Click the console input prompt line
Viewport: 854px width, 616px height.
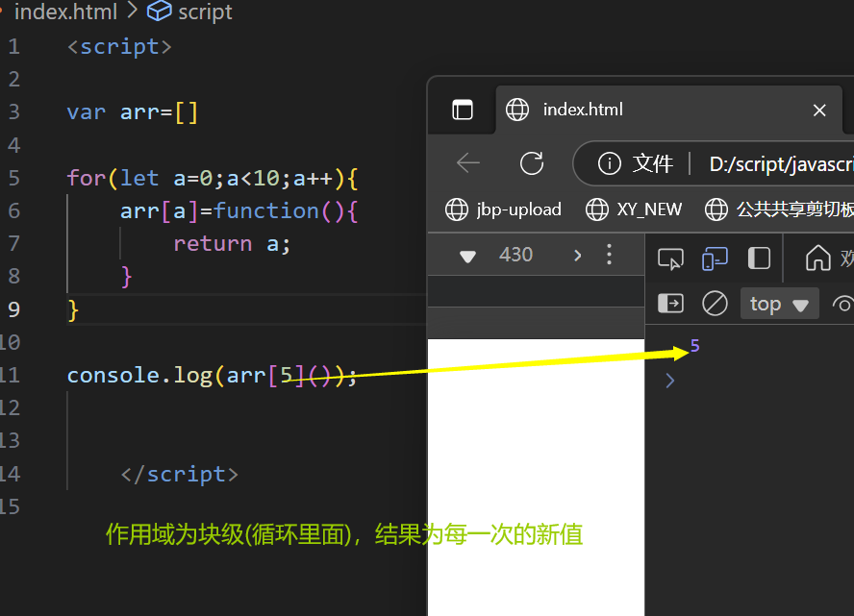tap(750, 381)
